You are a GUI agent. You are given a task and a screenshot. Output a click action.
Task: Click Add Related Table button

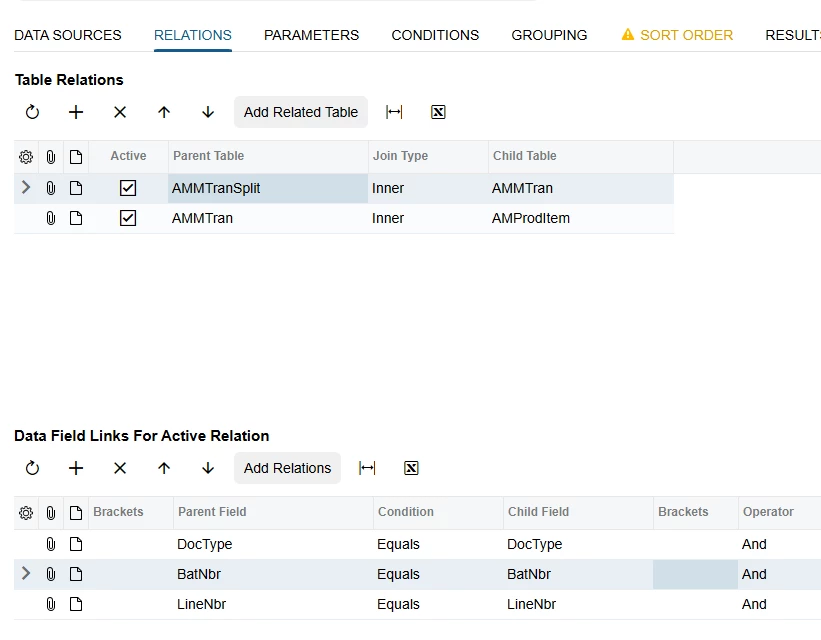click(301, 112)
